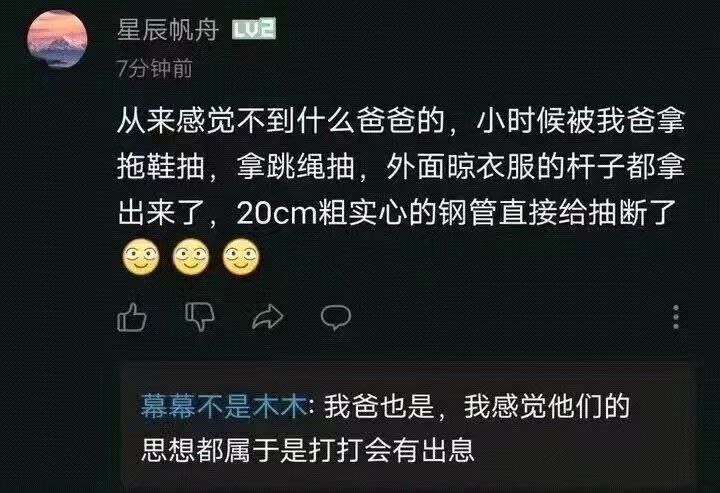Select the comment line starting 从来感觉不到

(401, 121)
